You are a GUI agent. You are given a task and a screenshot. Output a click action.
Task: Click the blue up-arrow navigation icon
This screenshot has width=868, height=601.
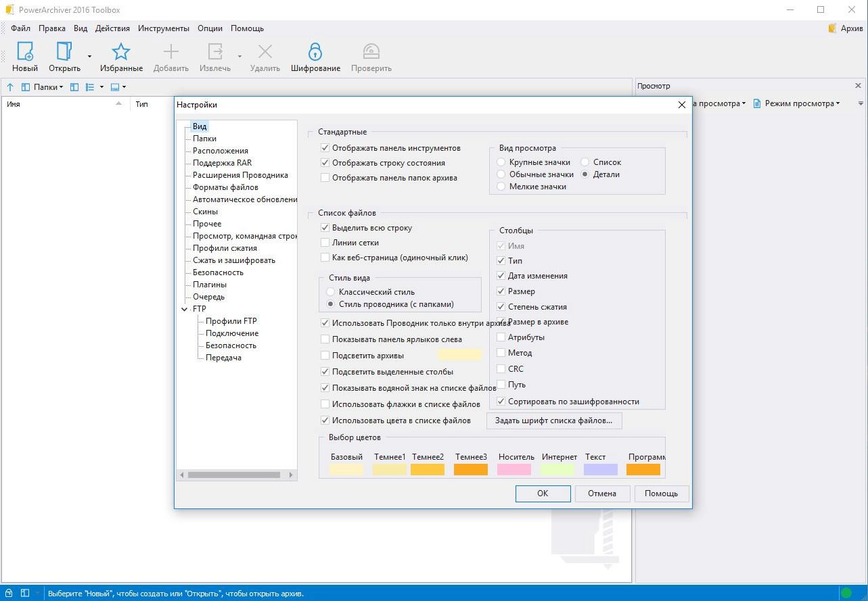(10, 87)
